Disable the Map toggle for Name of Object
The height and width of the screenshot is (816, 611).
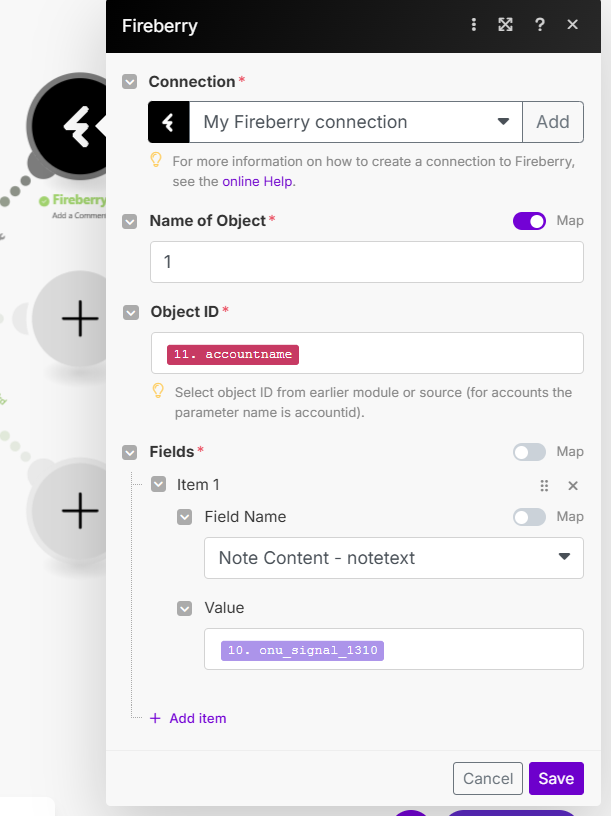tap(529, 221)
